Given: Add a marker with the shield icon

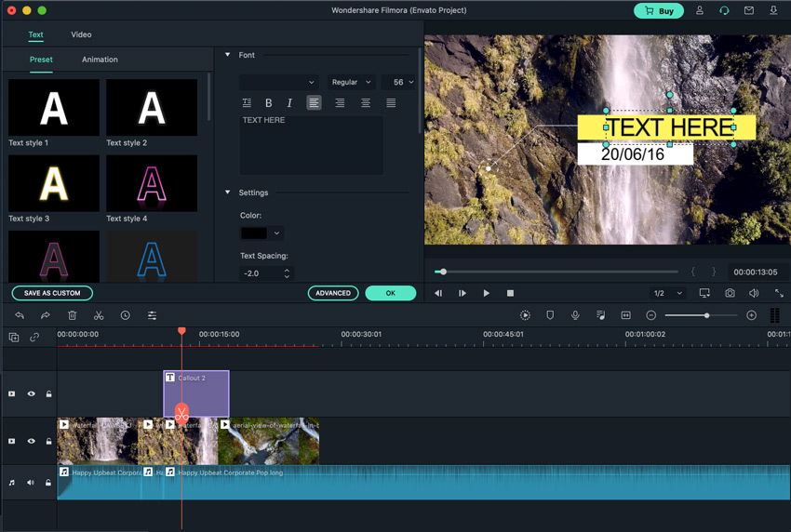Looking at the screenshot, I should point(550,315).
